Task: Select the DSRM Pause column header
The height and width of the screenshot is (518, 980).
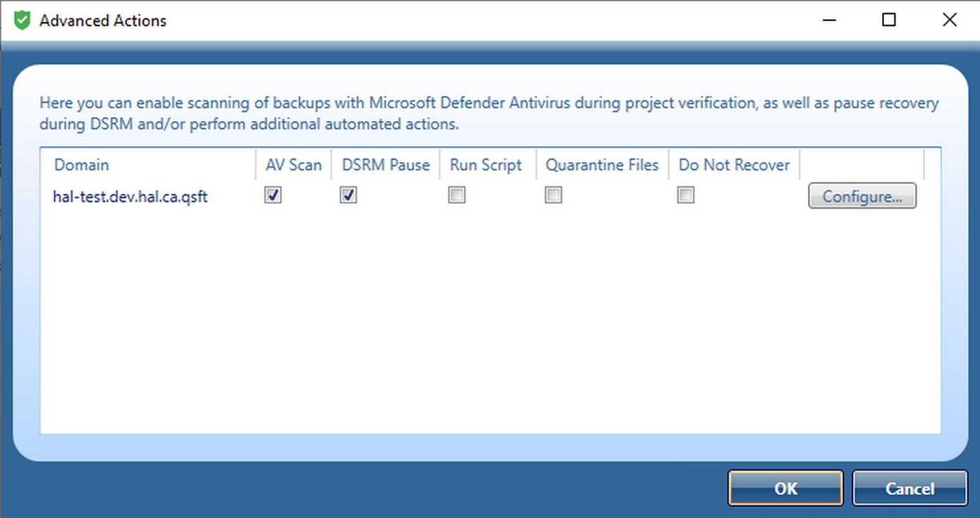Action: click(386, 165)
